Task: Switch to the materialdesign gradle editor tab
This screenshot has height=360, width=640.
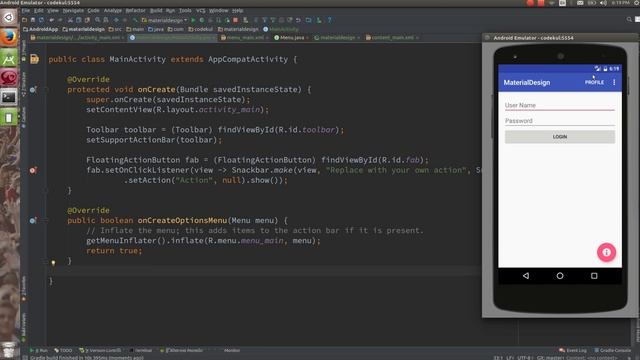Action: pos(337,38)
